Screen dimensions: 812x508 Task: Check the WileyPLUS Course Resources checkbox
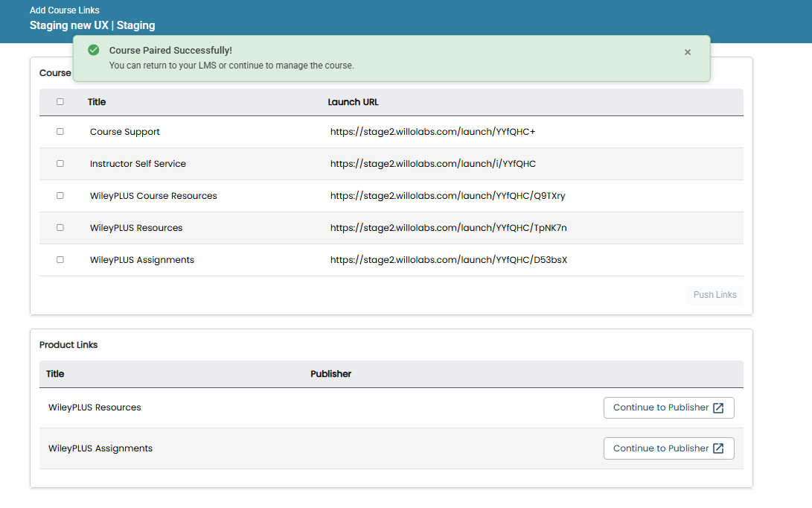tap(60, 195)
